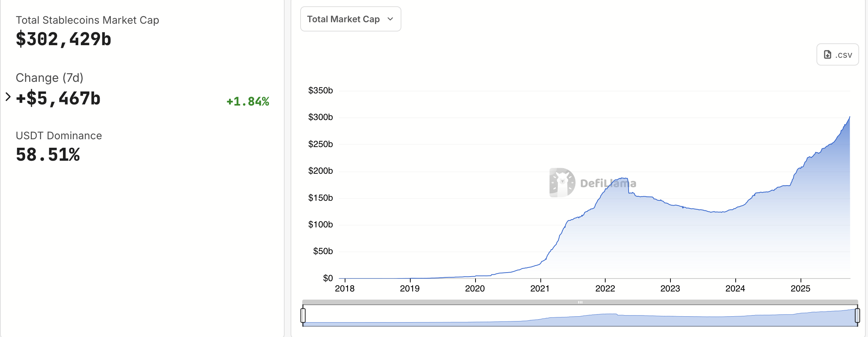Click the chevron arrow beside Total Market Cap

[390, 19]
